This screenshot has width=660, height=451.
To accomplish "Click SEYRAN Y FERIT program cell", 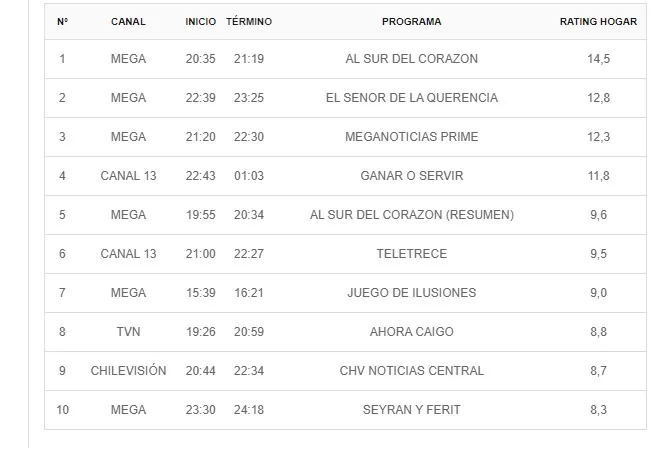I will pos(412,410).
